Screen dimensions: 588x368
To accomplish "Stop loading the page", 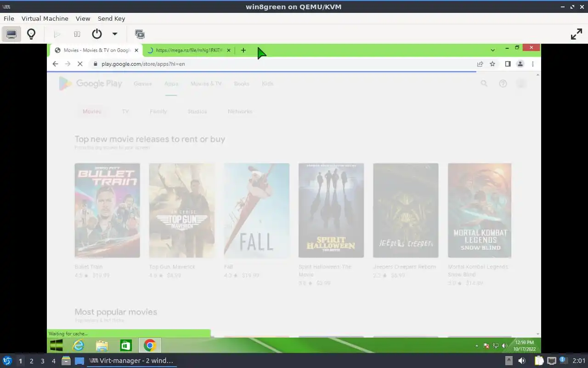I will coord(80,64).
